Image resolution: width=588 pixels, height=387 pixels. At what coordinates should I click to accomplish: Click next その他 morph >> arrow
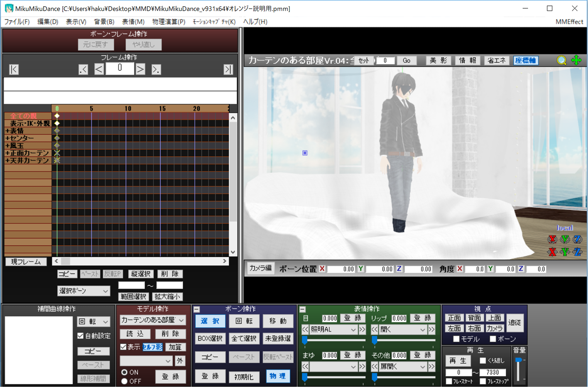[431, 367]
